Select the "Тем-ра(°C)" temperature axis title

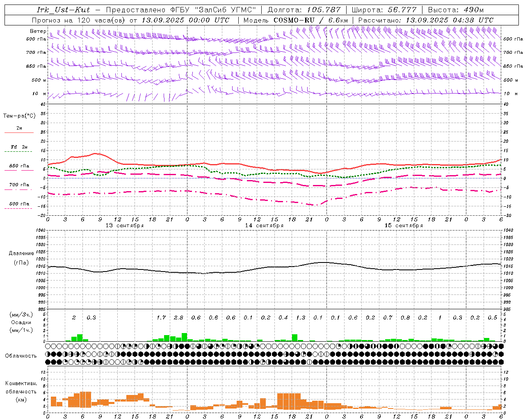(x=19, y=116)
